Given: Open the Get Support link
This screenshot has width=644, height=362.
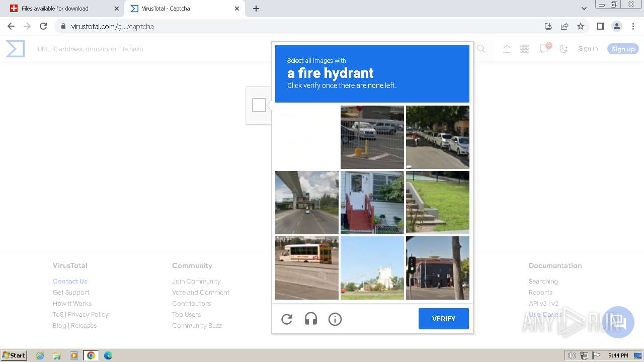Looking at the screenshot, I should (x=71, y=292).
